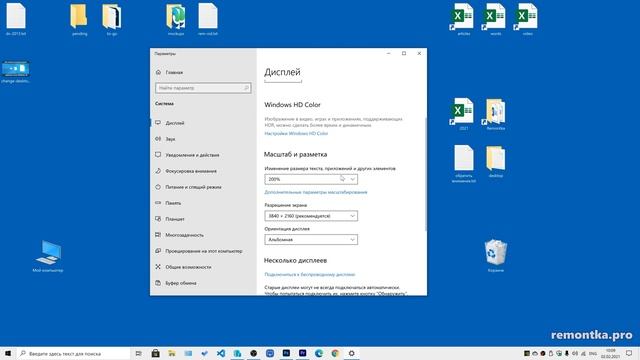This screenshot has height=360, width=640.
Task: Open Visual Studio Code from the taskbar
Action: [x=221, y=353]
